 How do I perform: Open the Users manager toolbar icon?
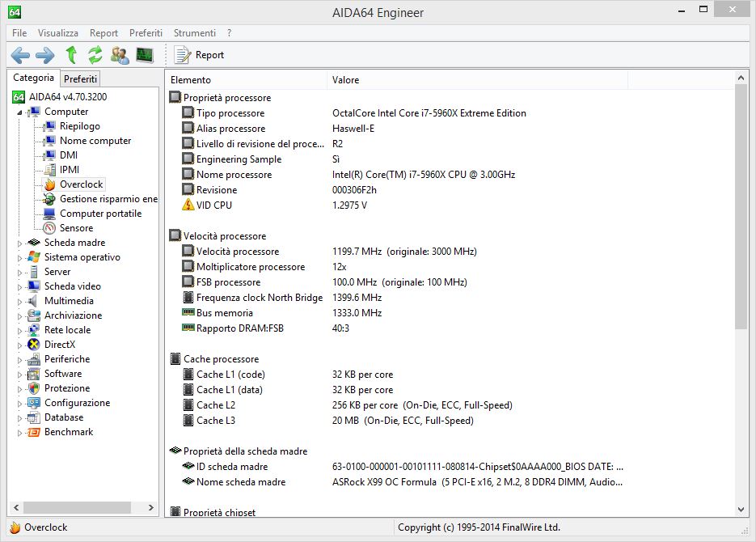coord(120,55)
